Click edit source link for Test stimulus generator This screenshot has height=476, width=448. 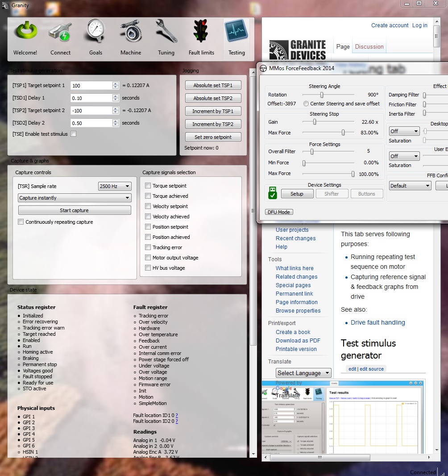tap(372, 369)
